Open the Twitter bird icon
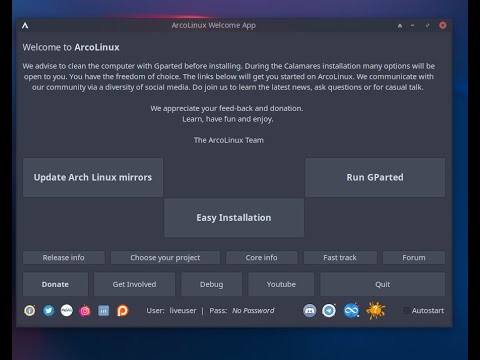The height and width of the screenshot is (360, 480). pos(49,311)
